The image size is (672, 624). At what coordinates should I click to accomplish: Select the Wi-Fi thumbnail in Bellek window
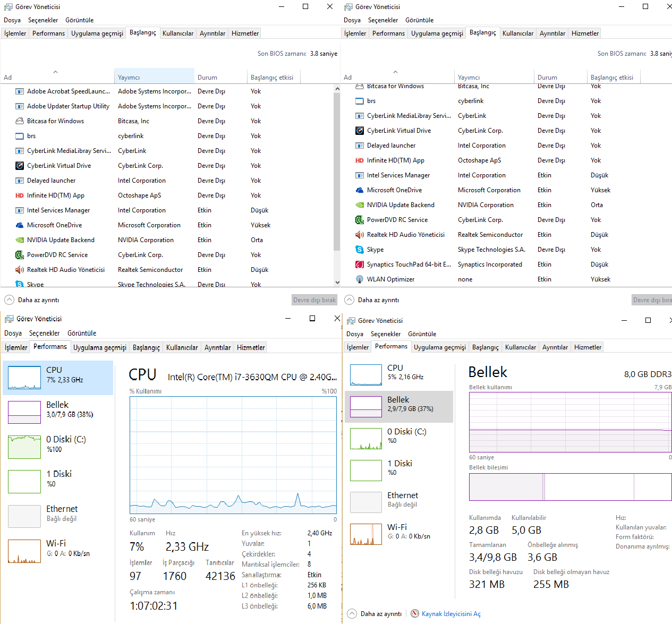[366, 534]
